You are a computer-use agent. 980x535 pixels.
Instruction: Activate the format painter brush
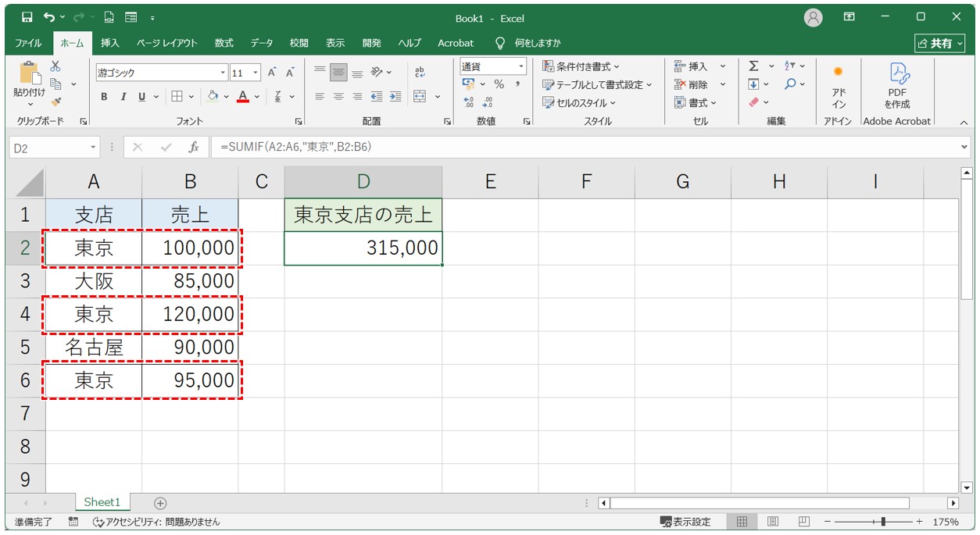pos(55,101)
